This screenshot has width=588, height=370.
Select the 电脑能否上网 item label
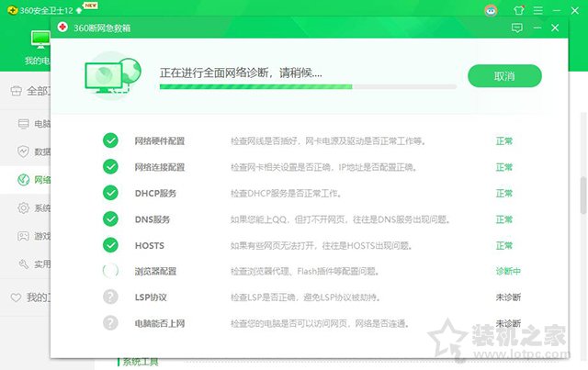(x=160, y=323)
